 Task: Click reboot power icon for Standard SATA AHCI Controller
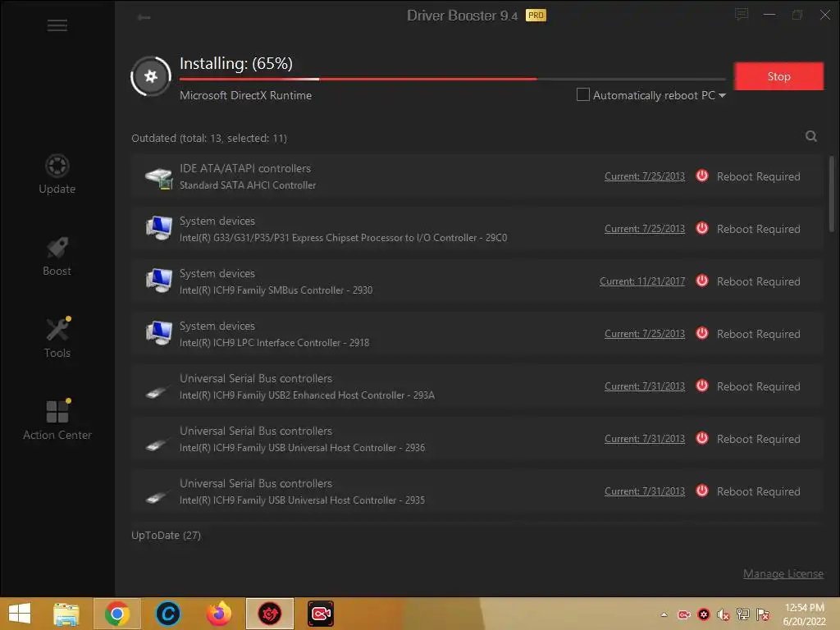coord(702,176)
